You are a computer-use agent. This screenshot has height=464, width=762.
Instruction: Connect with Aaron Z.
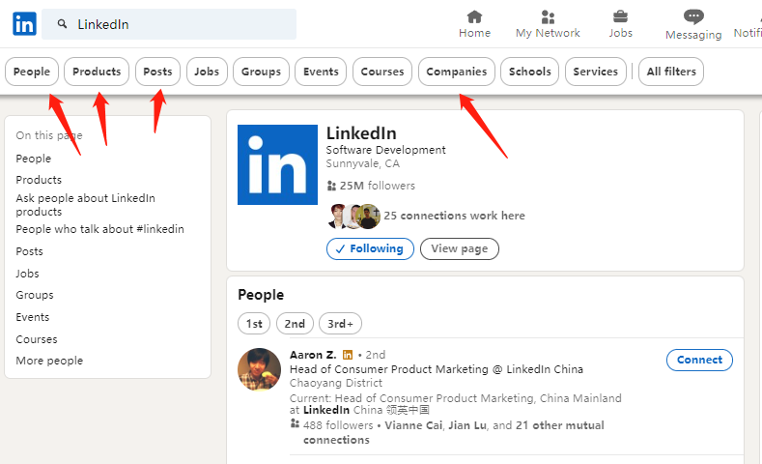coord(699,360)
